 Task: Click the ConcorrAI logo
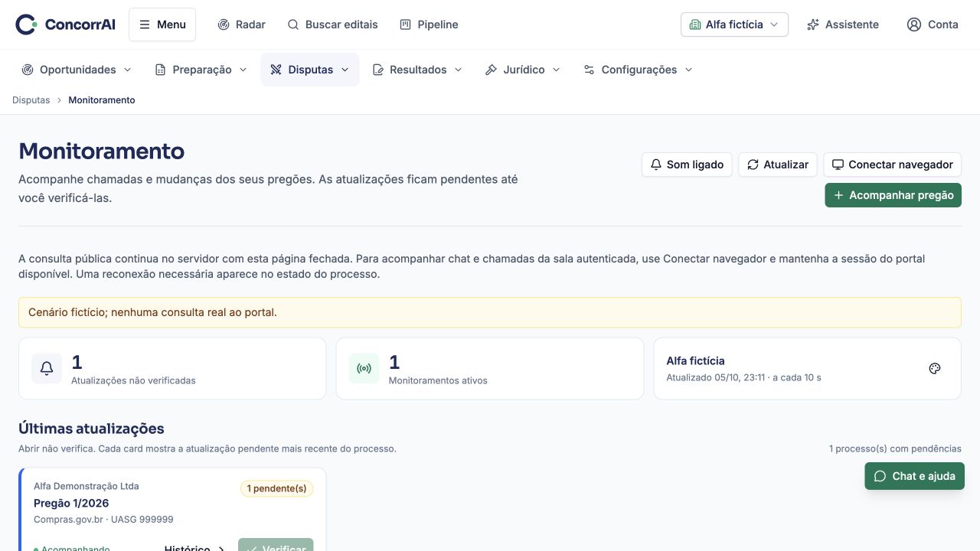click(x=66, y=24)
